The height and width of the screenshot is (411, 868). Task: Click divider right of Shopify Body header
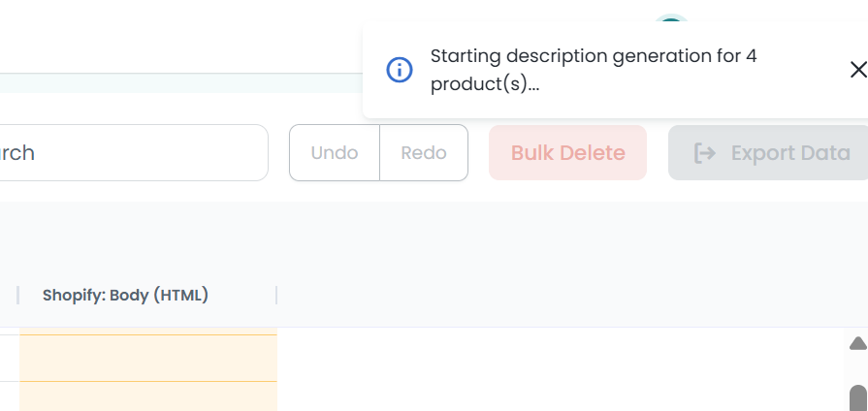pos(276,295)
